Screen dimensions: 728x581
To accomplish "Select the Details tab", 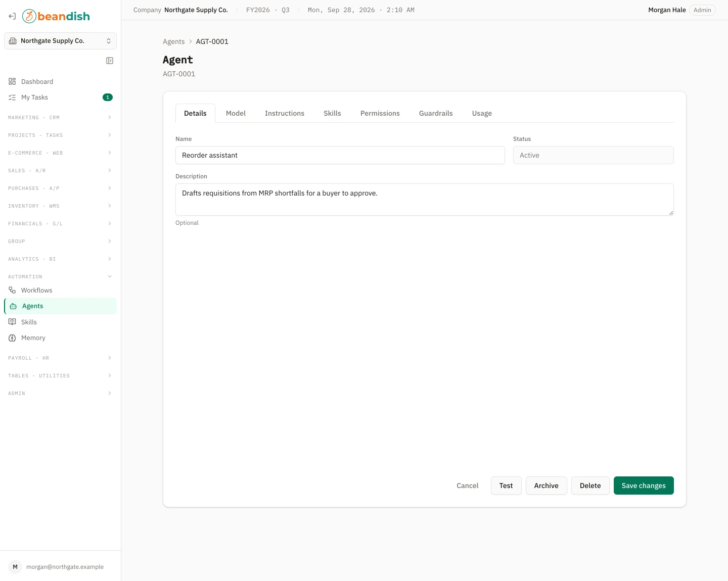I will point(195,113).
